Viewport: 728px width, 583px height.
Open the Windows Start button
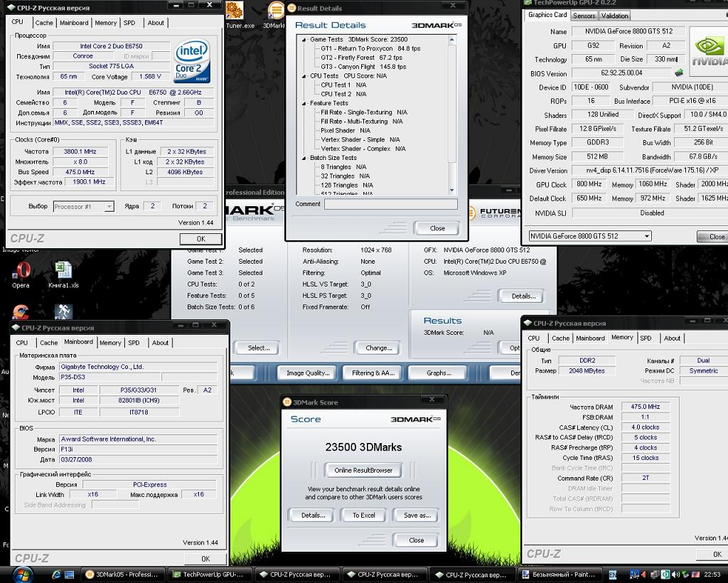(x=23, y=574)
